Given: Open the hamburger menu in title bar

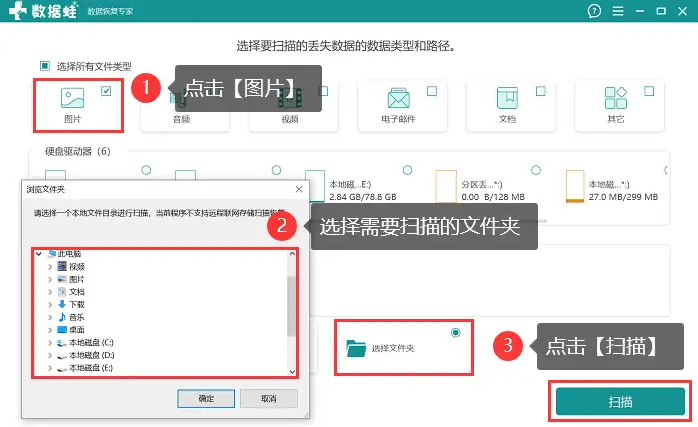Looking at the screenshot, I should tap(618, 11).
